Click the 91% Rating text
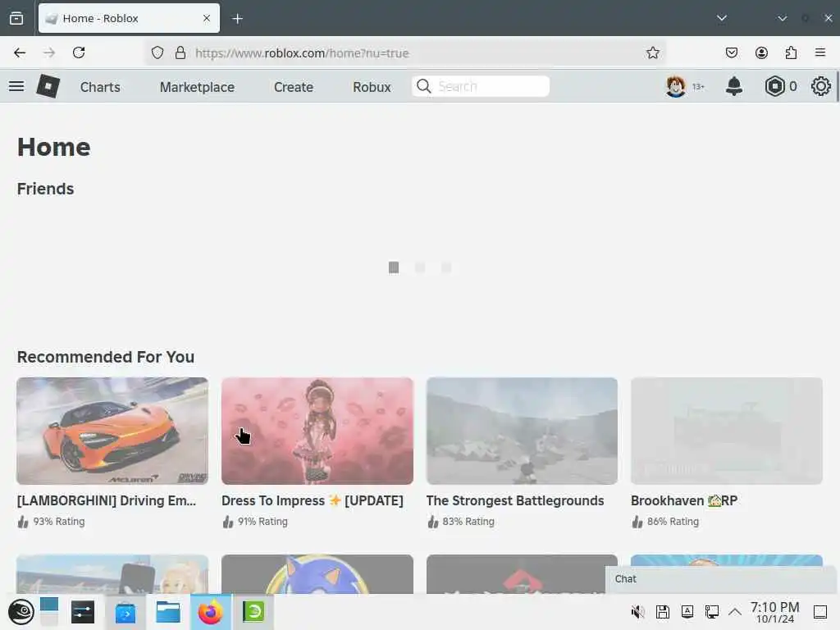Viewport: 840px width, 630px height. 262,521
